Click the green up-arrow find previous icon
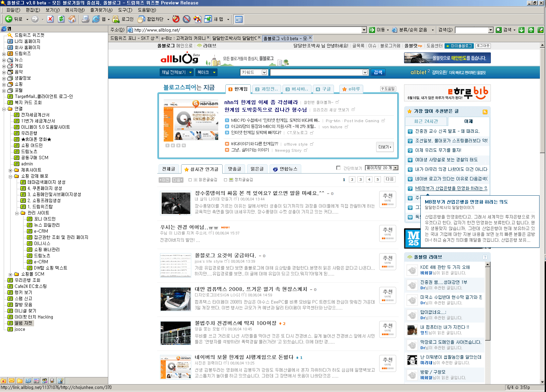 [531, 30]
